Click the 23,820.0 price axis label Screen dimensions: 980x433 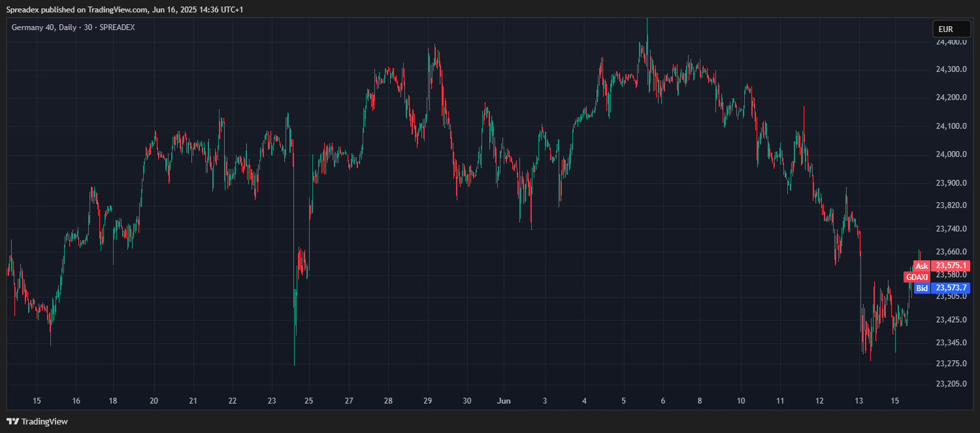[951, 205]
